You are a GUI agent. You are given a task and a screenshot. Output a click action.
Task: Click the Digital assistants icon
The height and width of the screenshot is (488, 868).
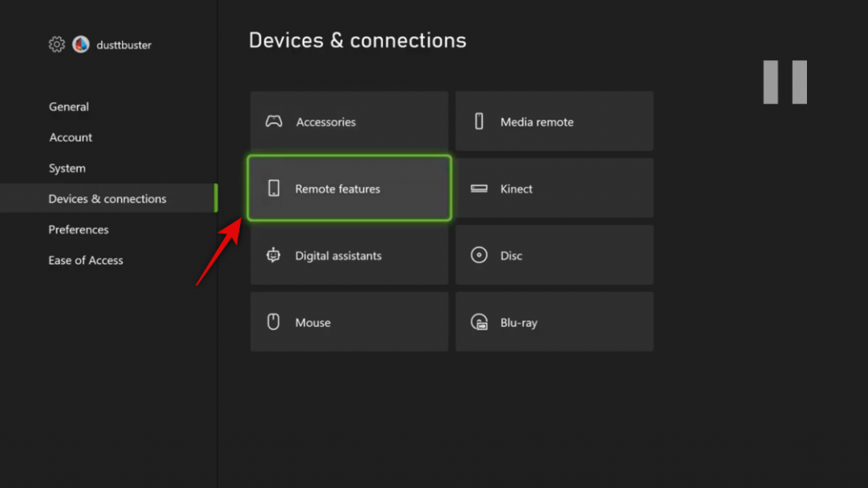point(272,255)
